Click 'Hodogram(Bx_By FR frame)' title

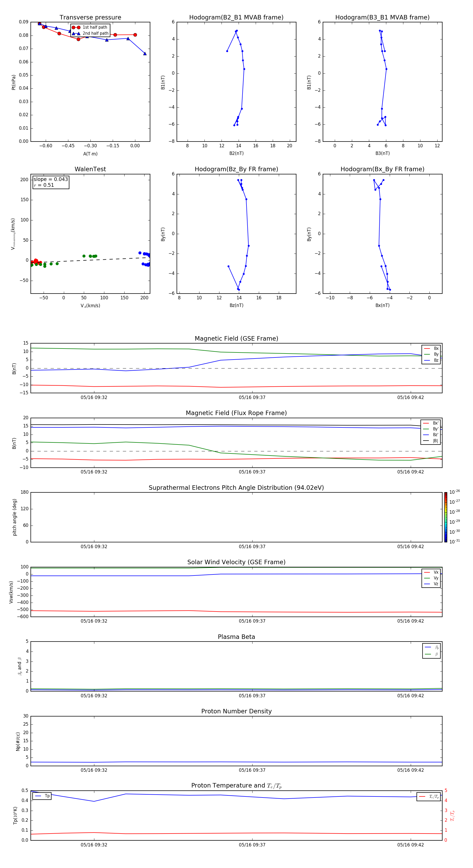pyautogui.click(x=382, y=169)
